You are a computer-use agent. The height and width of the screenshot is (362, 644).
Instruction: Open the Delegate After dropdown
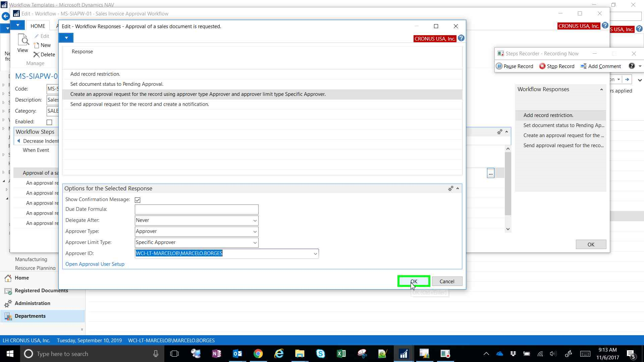[255, 221]
